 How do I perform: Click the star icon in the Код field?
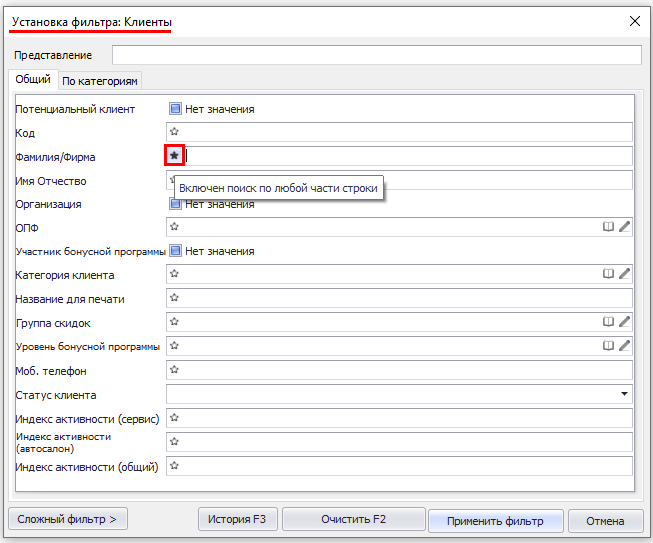[174, 132]
